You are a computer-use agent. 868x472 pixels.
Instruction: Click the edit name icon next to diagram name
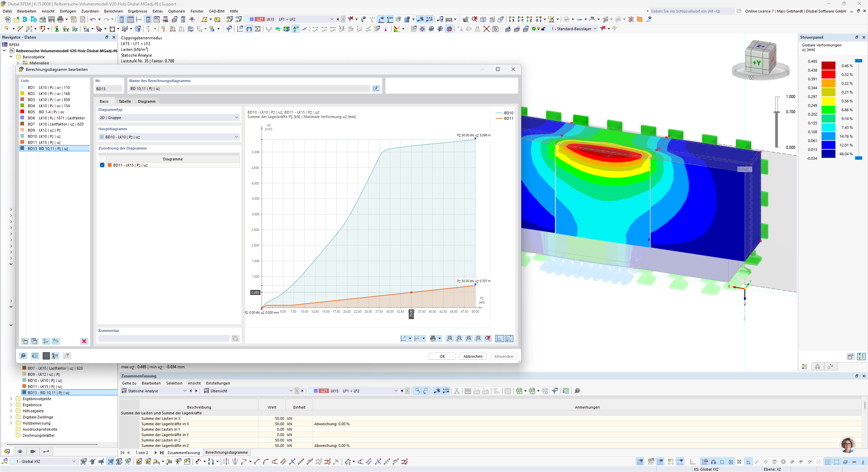click(x=376, y=88)
